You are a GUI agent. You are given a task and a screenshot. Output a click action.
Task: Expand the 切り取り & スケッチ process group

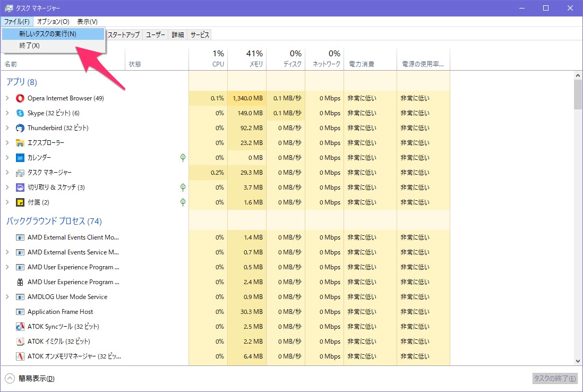(x=7, y=187)
